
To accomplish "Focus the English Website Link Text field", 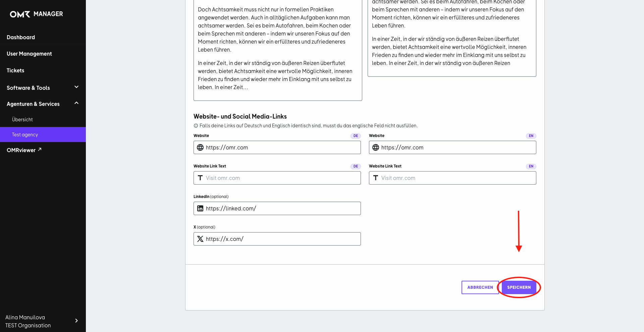I will point(452,178).
